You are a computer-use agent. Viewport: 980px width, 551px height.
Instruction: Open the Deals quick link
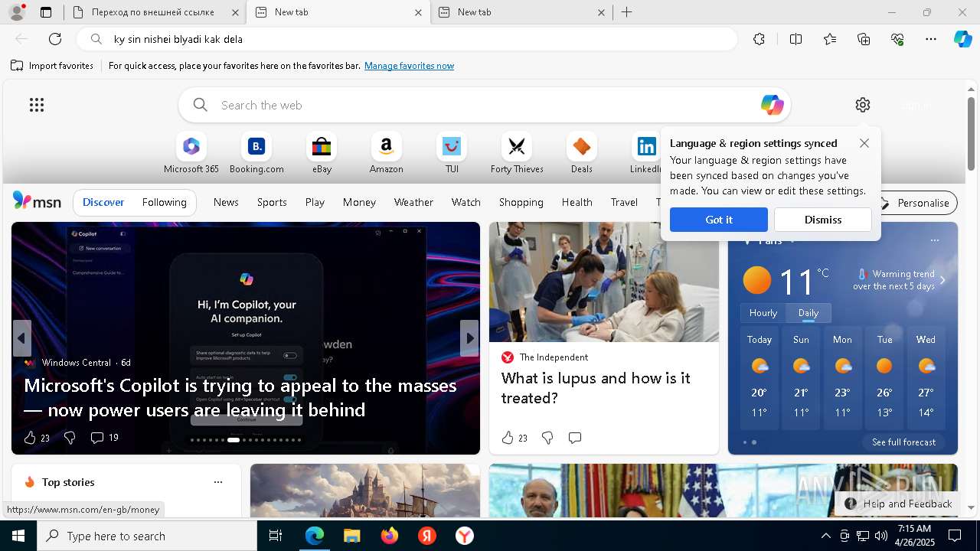point(582,154)
